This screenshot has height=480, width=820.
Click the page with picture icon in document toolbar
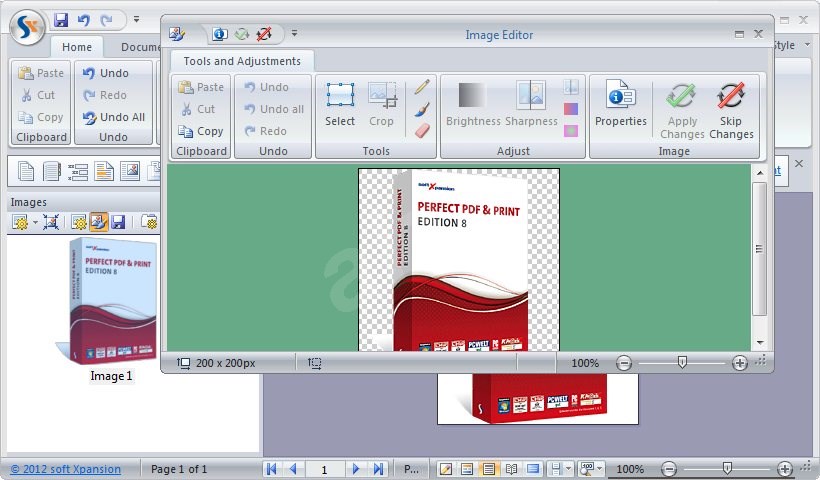(x=129, y=171)
